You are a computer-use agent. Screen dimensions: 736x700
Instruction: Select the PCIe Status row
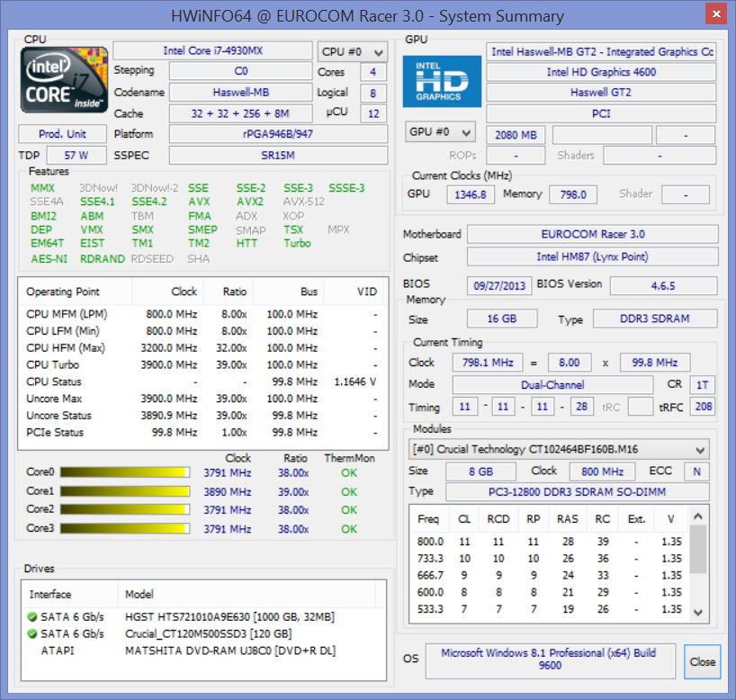click(202, 433)
